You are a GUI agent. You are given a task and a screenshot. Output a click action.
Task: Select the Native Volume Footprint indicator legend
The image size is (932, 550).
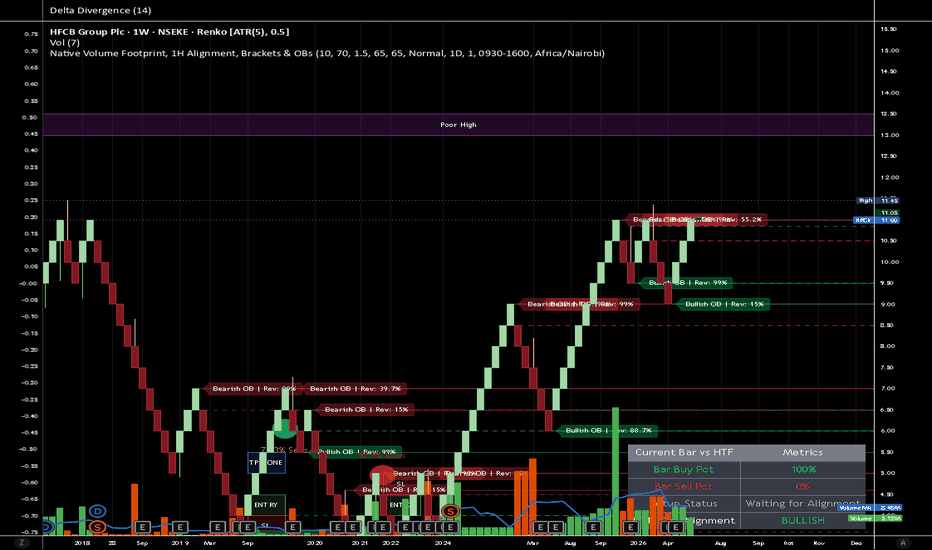(x=327, y=53)
